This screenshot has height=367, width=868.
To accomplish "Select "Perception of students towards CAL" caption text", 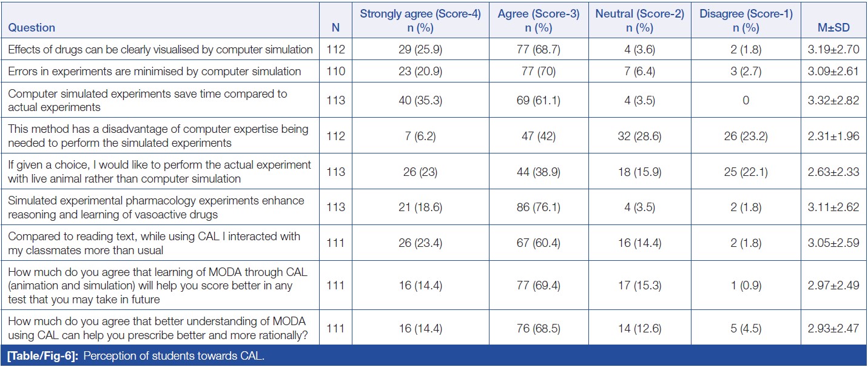I will point(174,356).
